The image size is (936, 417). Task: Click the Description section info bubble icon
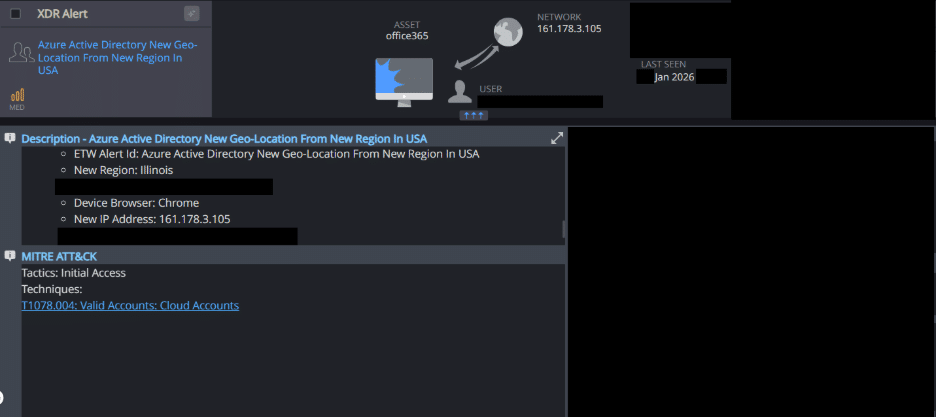[x=10, y=138]
